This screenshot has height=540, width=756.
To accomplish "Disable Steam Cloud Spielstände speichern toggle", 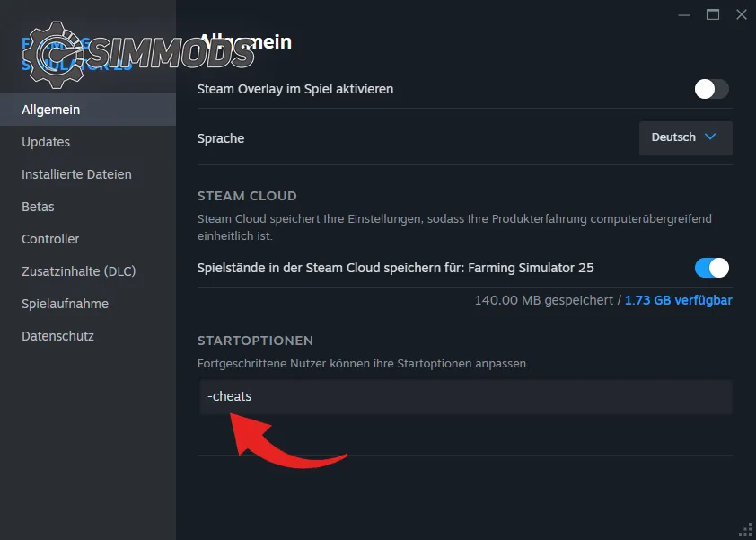I will tap(711, 268).
